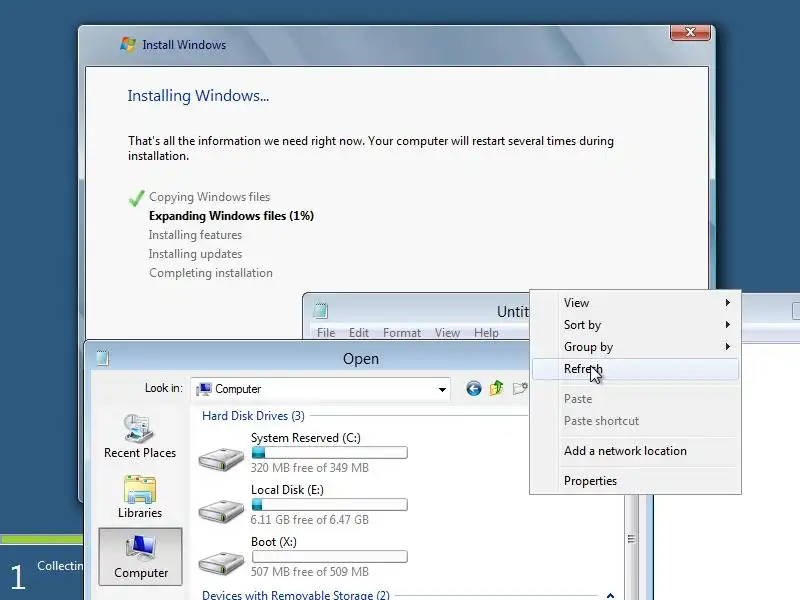
Task: Expand the Look in dropdown arrow
Action: pos(442,390)
